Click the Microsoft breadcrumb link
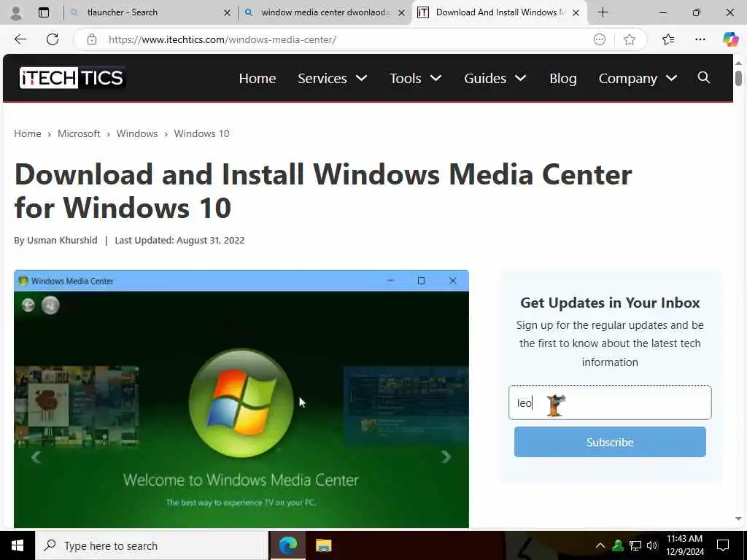The width and height of the screenshot is (747, 560). click(79, 133)
